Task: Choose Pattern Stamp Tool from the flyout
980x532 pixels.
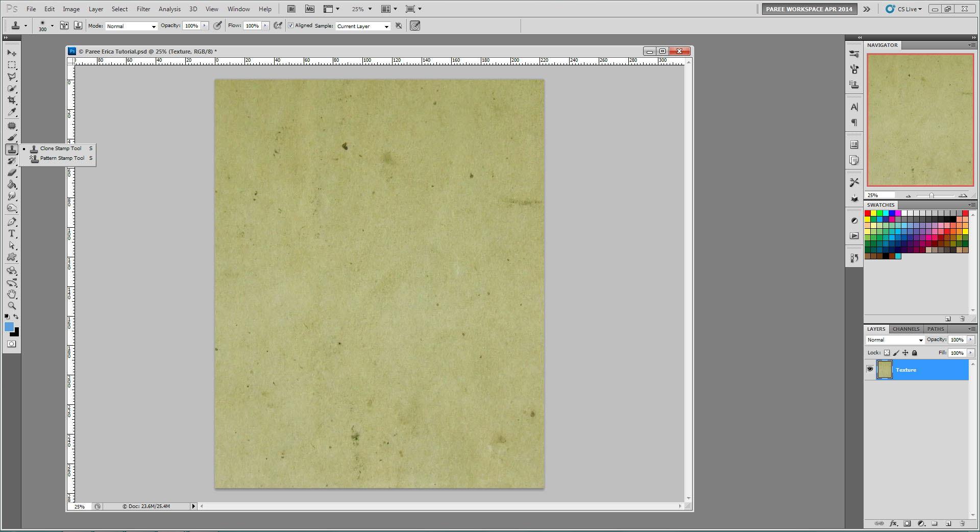Action: (x=62, y=158)
